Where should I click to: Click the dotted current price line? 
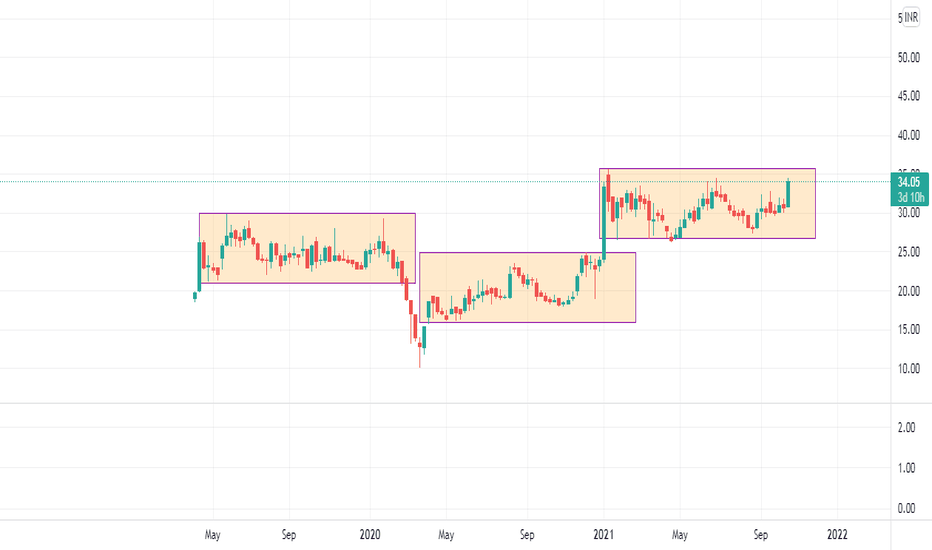click(x=445, y=181)
